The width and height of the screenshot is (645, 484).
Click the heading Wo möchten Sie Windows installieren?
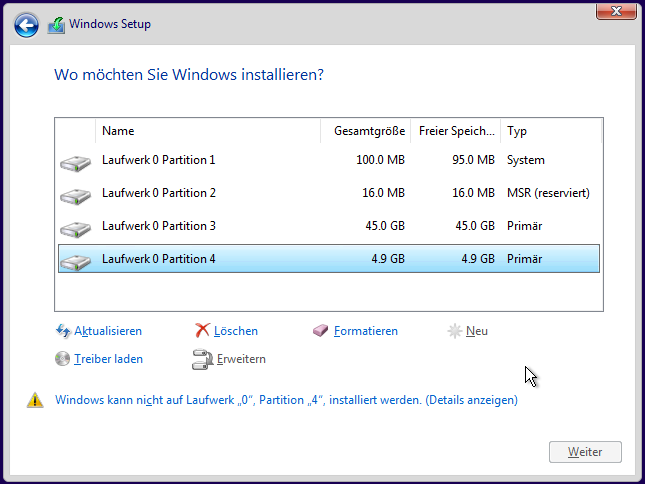coord(189,75)
